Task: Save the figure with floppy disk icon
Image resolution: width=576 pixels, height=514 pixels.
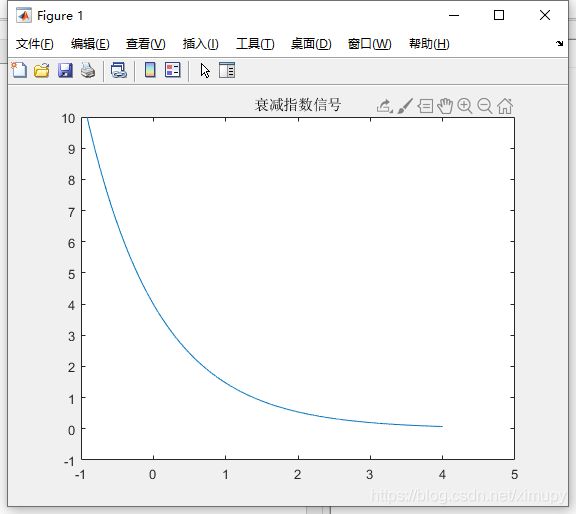Action: point(65,70)
